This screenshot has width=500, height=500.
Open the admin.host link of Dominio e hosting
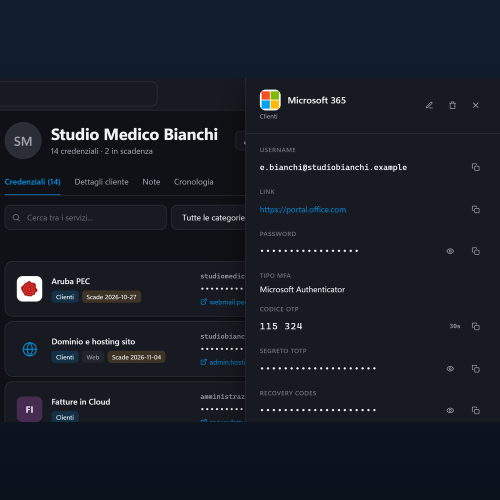(x=223, y=362)
